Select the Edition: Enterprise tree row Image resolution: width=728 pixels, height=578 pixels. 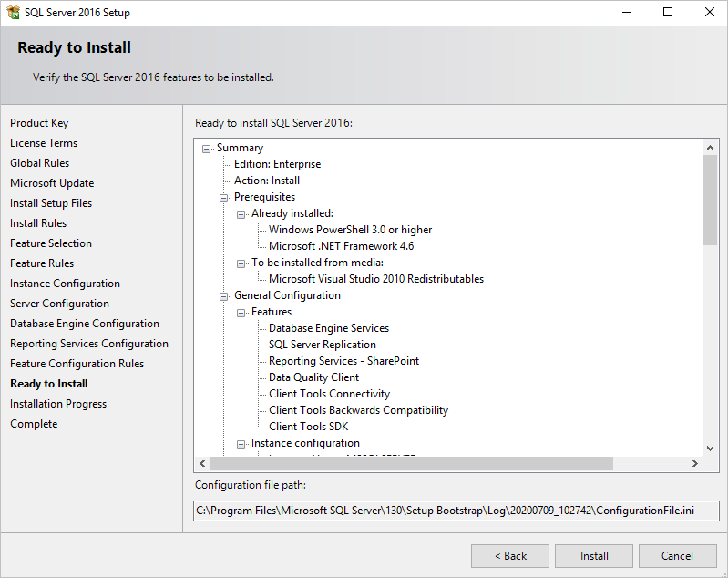point(277,164)
